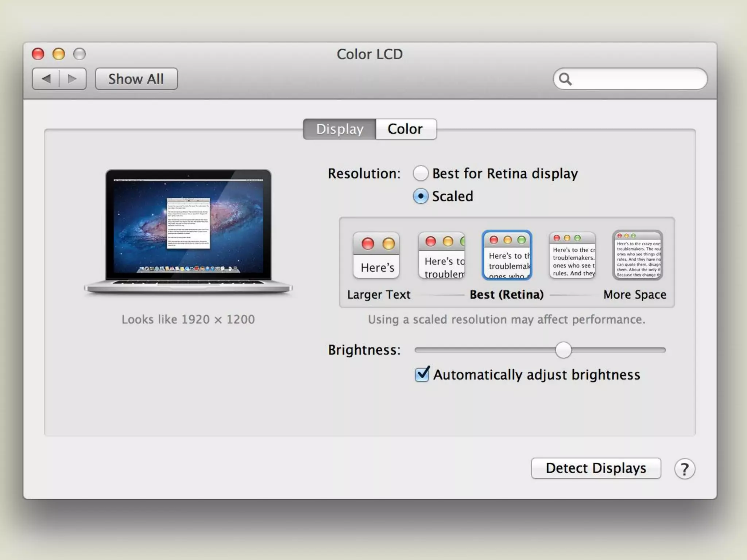The width and height of the screenshot is (747, 560).
Task: Click the Show All button
Action: (x=136, y=79)
